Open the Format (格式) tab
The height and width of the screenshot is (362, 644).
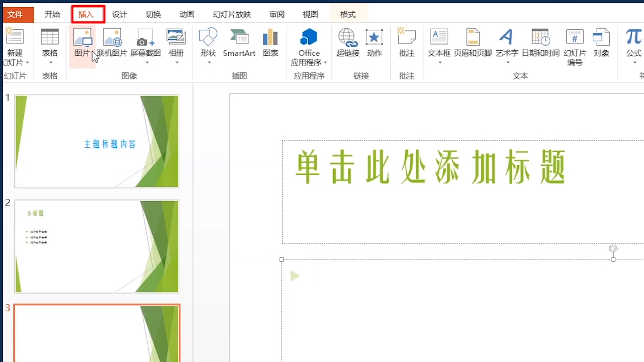[x=348, y=14]
